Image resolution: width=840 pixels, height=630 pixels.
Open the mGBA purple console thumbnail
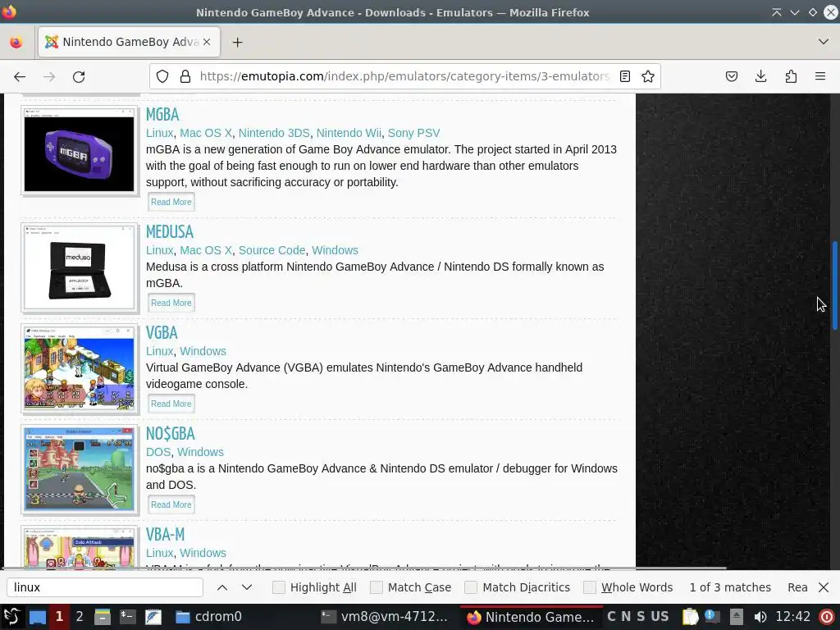pyautogui.click(x=80, y=150)
